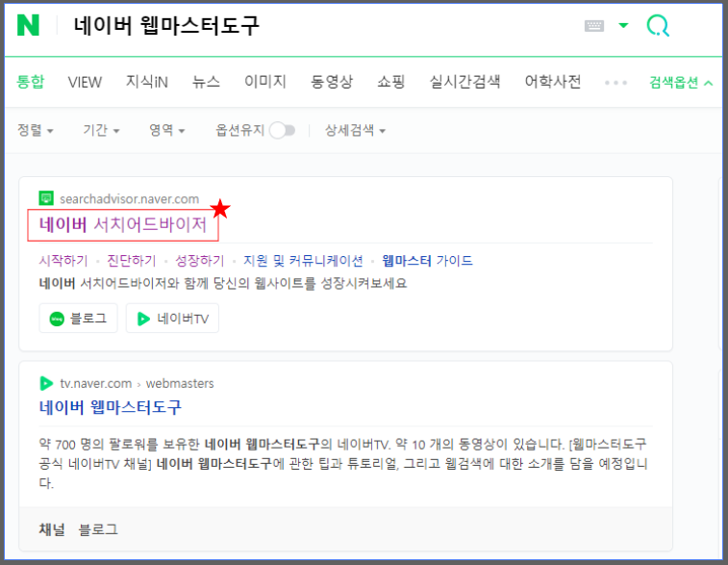728x565 pixels.
Task: Select the 통합 tab
Action: tap(30, 82)
